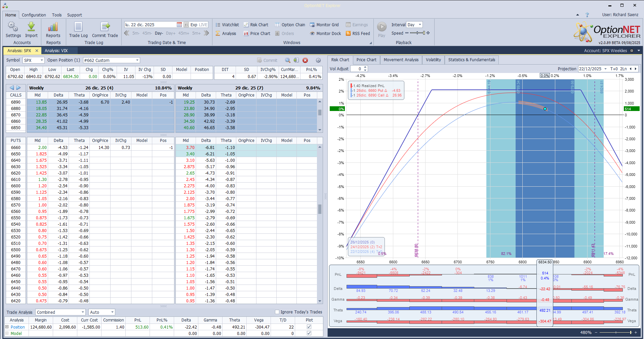
Task: Open the Settings gear in Accounts group
Action: pyautogui.click(x=13, y=30)
